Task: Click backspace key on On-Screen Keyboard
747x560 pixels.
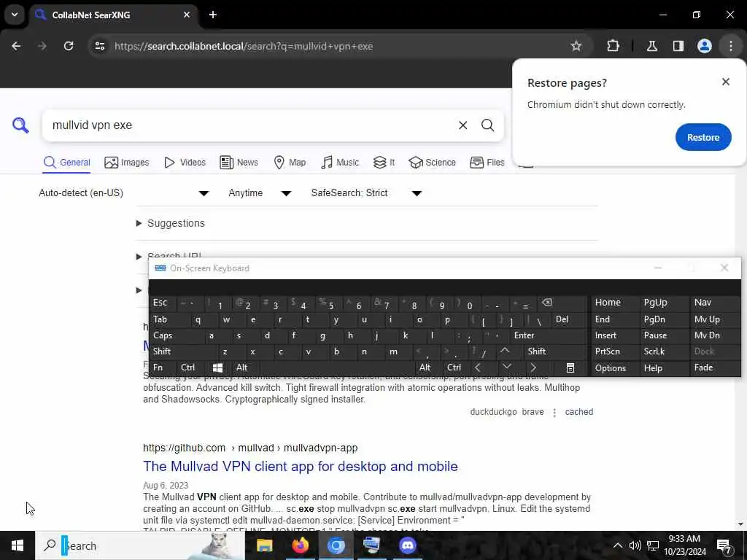Action: point(562,303)
